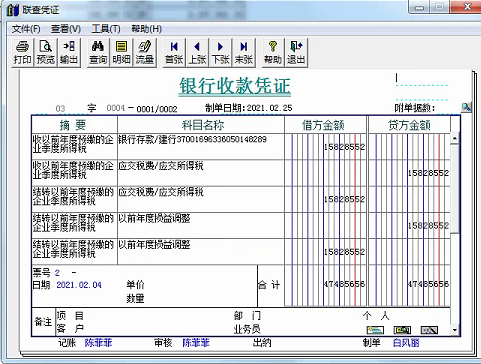Click the 贷方金额 column header
The height and width of the screenshot is (364, 481).
coord(409,125)
